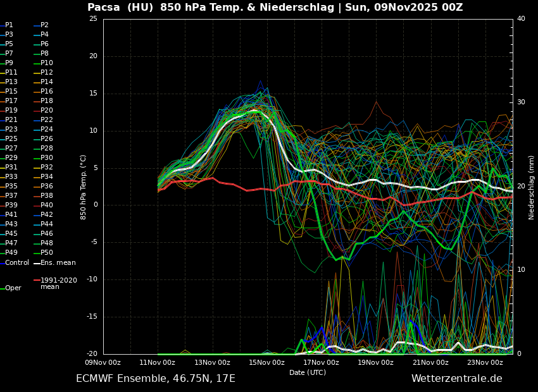Click the white Ens. mean line swatch

click(x=37, y=263)
